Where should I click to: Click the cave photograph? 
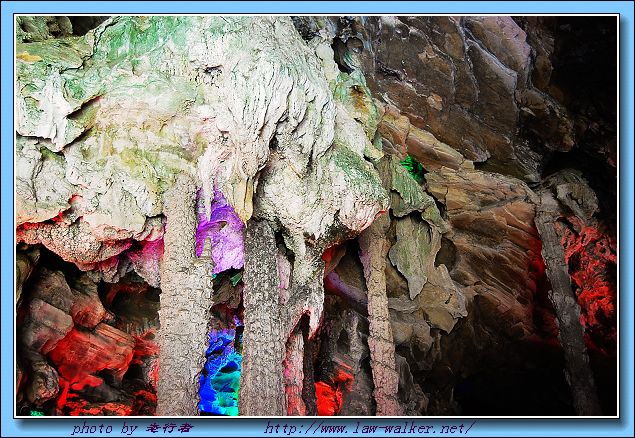(317, 216)
